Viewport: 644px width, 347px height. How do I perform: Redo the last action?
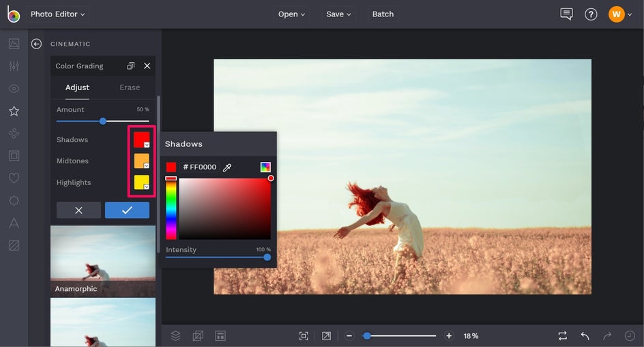pos(607,336)
